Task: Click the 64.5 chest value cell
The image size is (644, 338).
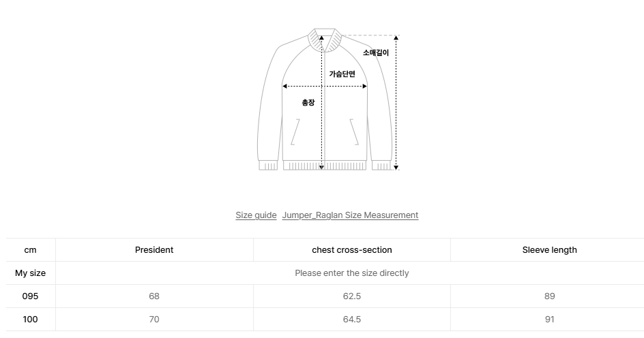Action: point(352,320)
